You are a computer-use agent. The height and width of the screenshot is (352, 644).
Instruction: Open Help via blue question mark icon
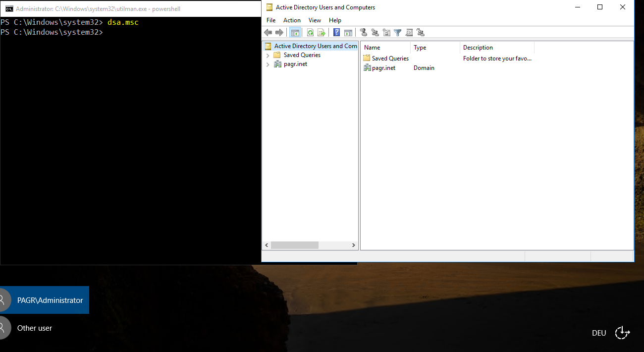pyautogui.click(x=336, y=33)
